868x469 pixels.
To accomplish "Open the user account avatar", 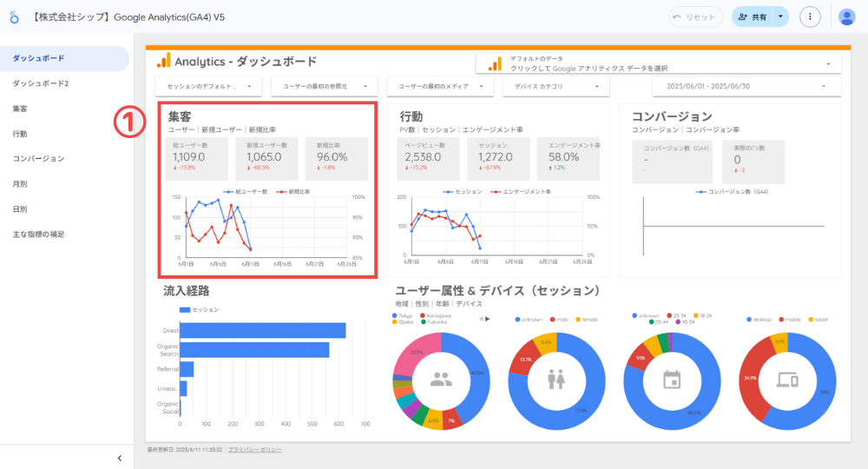I will tap(846, 17).
